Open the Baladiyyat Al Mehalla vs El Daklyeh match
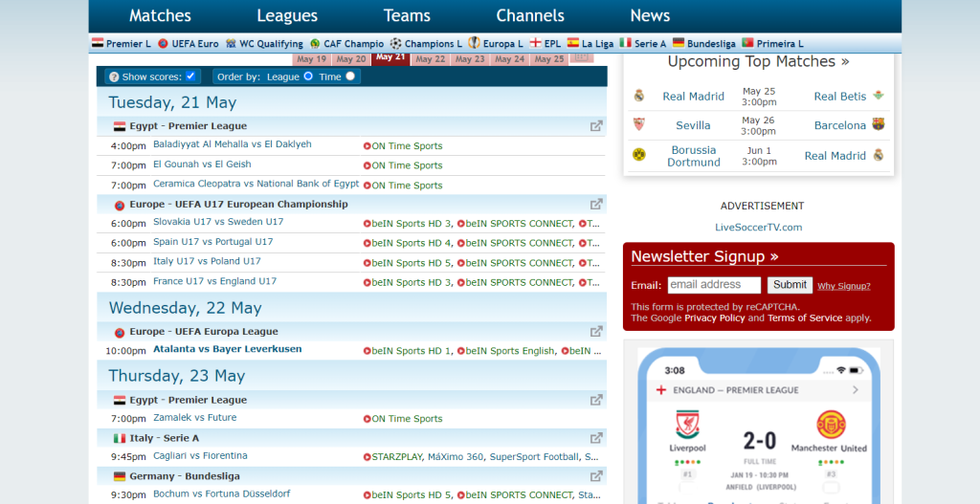 pyautogui.click(x=232, y=144)
